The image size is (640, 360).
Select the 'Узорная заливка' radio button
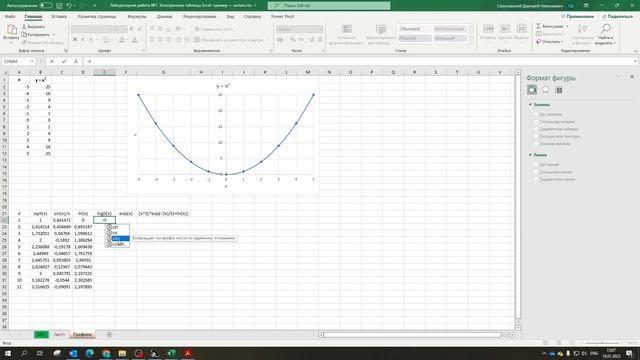coord(536,144)
